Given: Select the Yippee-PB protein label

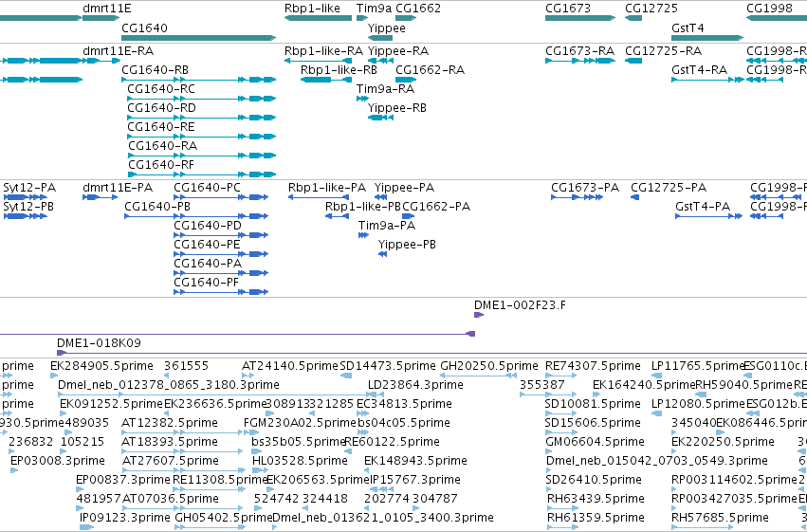Looking at the screenshot, I should click(x=407, y=245).
